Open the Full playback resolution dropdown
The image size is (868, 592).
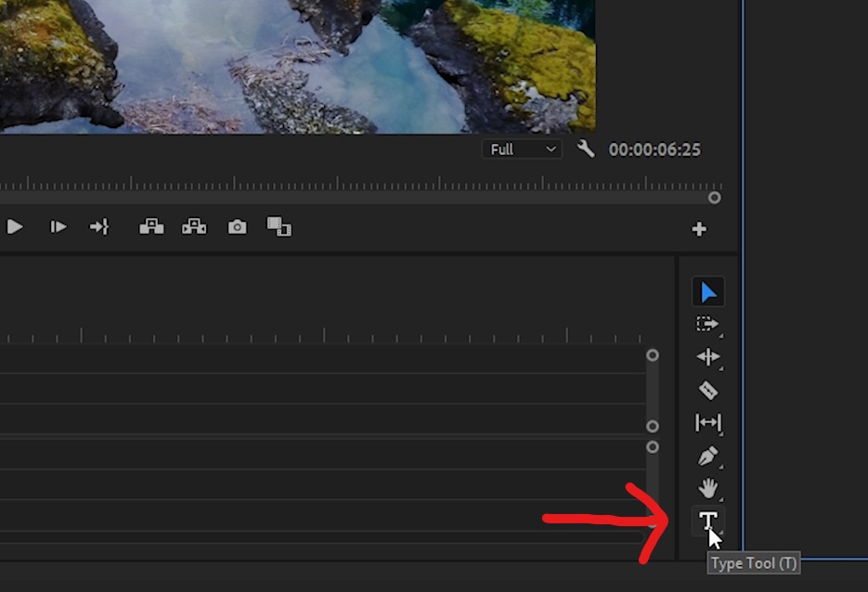pos(522,149)
